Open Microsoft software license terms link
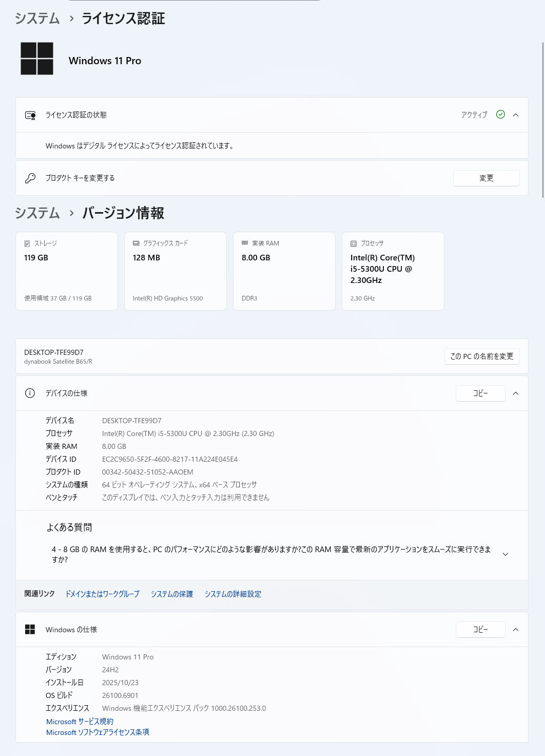Viewport: 545px width, 756px height. click(x=98, y=732)
